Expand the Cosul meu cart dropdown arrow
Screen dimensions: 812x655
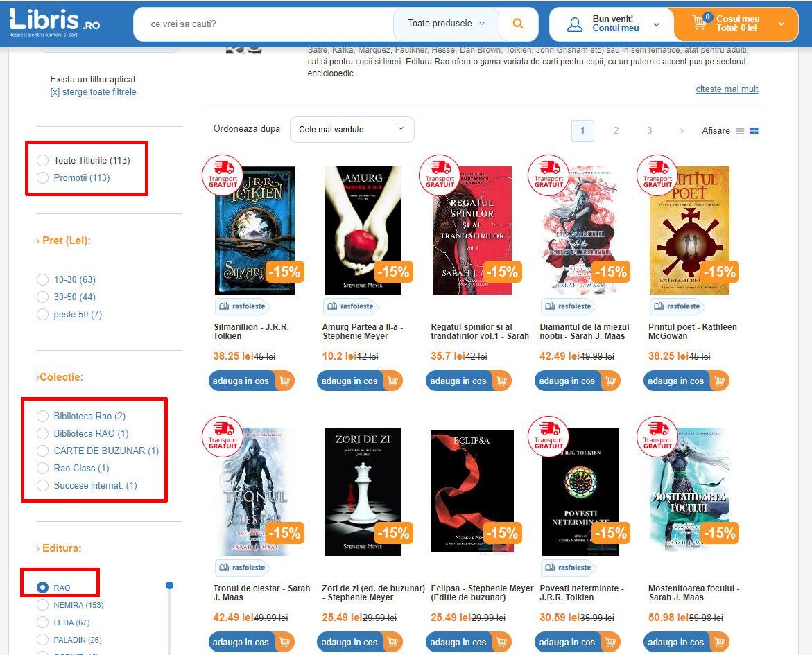coord(781,24)
